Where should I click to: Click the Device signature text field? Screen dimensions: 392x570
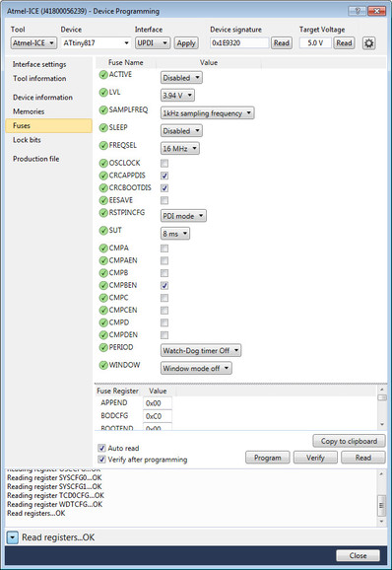click(x=239, y=42)
